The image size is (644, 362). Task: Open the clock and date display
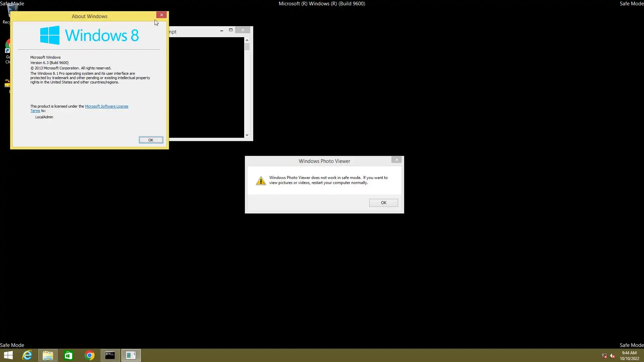(629, 356)
